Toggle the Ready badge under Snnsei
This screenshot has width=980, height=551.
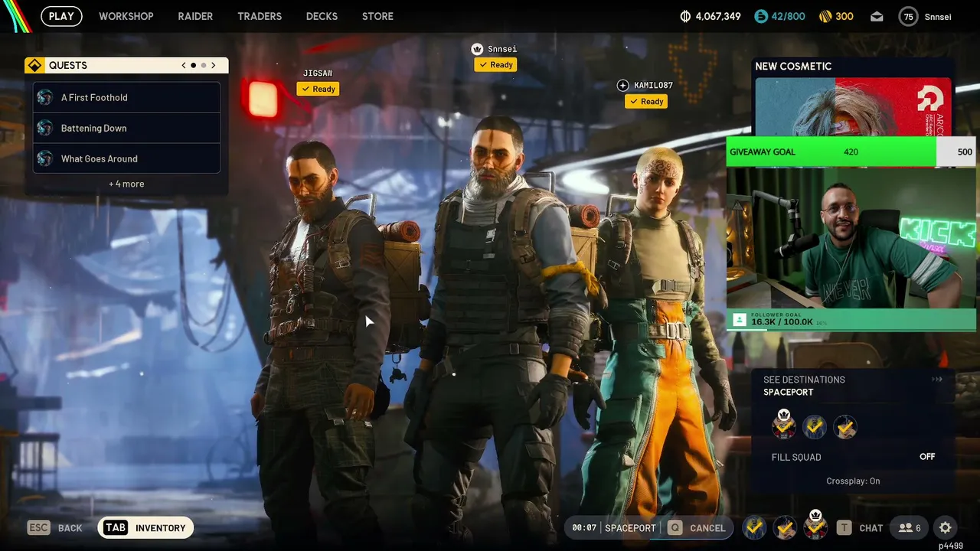[495, 65]
